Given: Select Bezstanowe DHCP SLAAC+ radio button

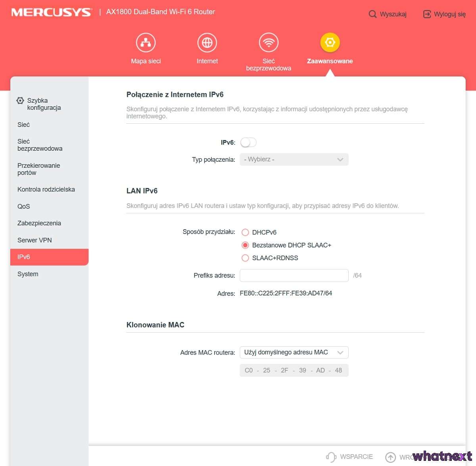Looking at the screenshot, I should coord(245,245).
